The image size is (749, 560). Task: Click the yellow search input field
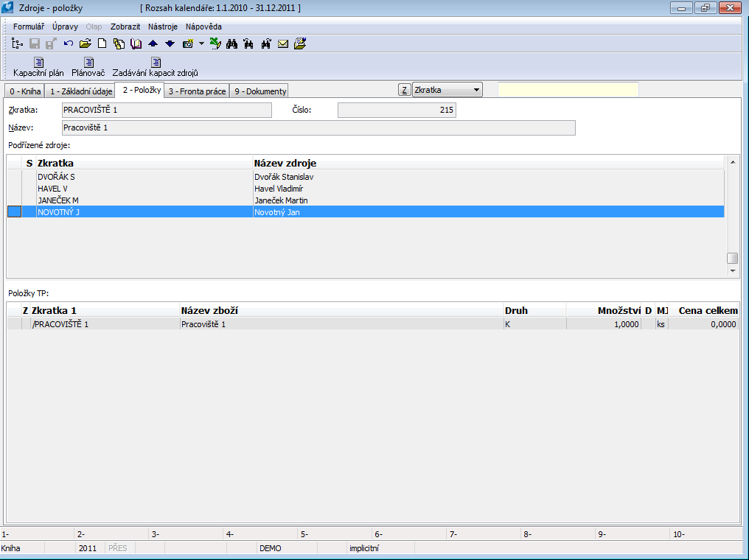coord(568,90)
